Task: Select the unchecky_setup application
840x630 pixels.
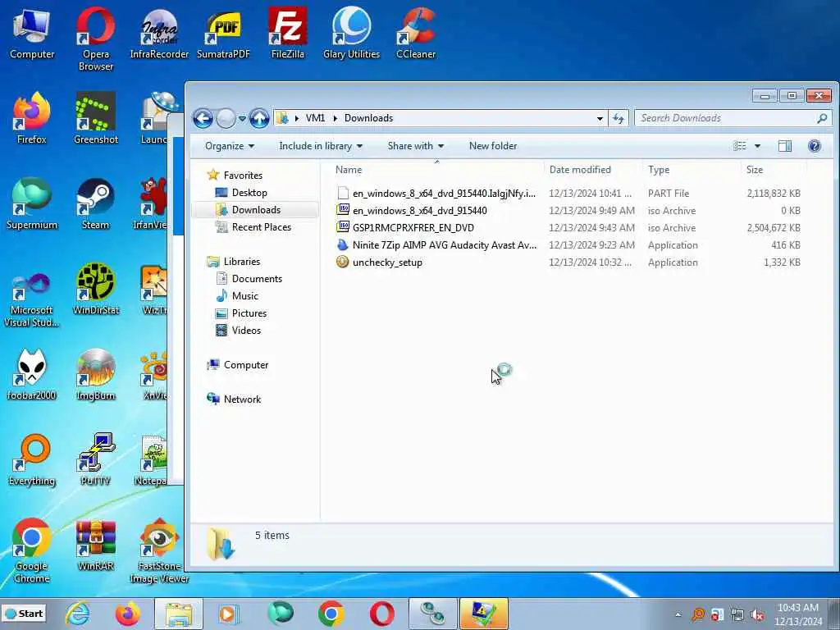Action: pos(568,262)
